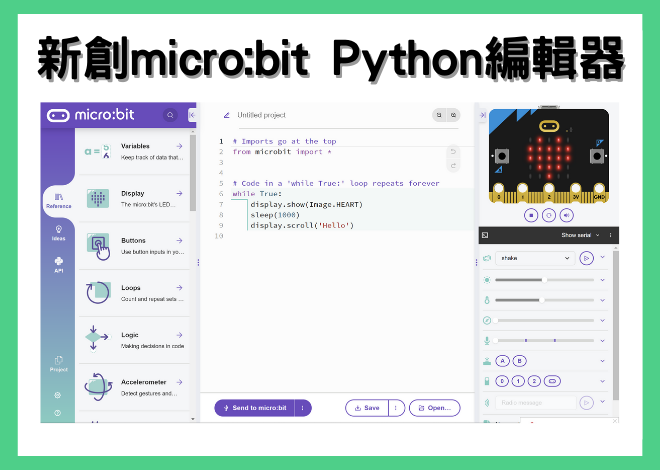Zoom in the code editor text

click(453, 115)
